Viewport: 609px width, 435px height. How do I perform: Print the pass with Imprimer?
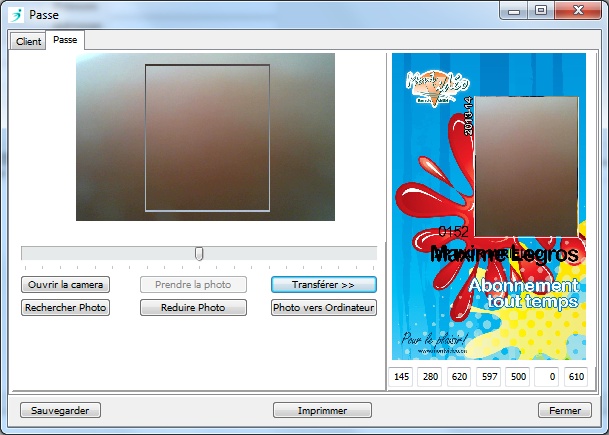(322, 410)
